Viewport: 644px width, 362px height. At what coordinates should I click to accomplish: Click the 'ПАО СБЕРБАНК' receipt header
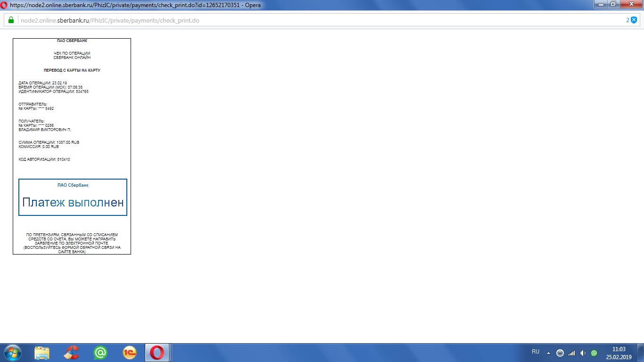pos(72,41)
